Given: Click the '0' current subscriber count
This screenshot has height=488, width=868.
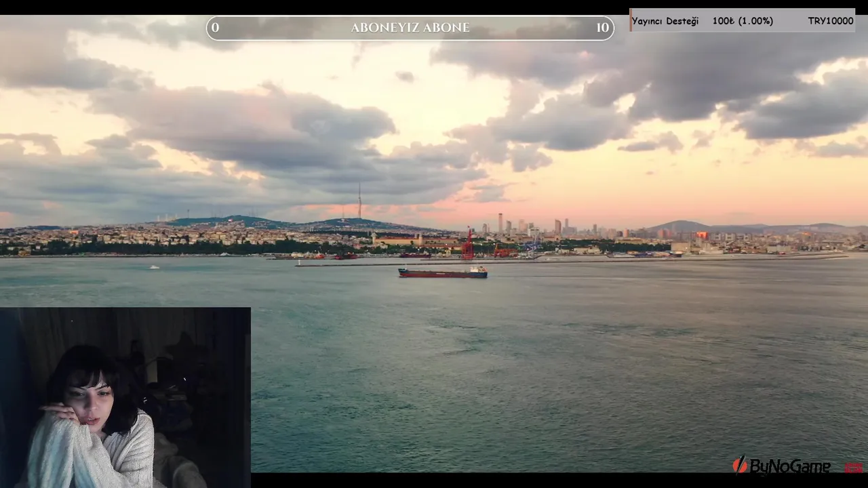Looking at the screenshot, I should click(215, 28).
